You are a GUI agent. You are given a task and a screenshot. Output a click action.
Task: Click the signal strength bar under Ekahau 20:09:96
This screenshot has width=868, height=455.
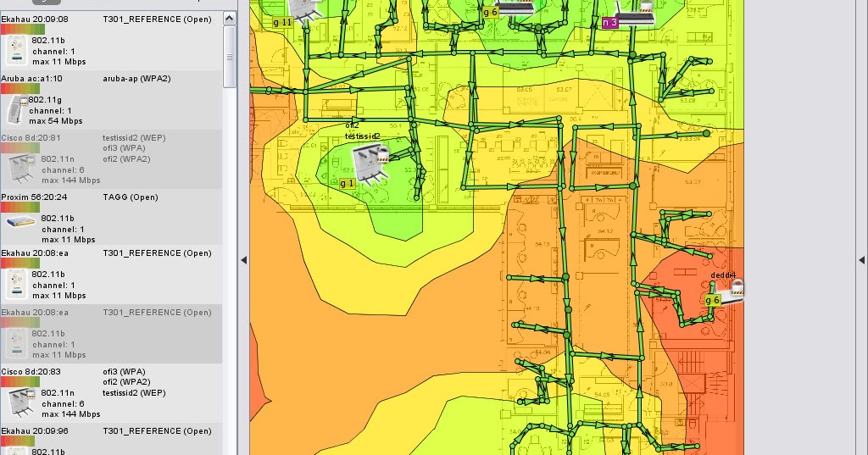(x=18, y=441)
